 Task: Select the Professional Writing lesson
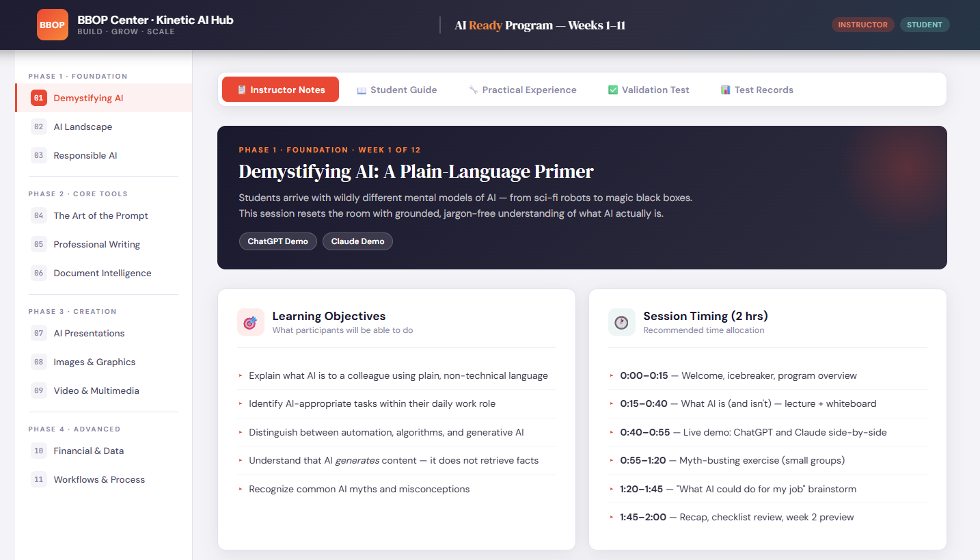(x=104, y=244)
